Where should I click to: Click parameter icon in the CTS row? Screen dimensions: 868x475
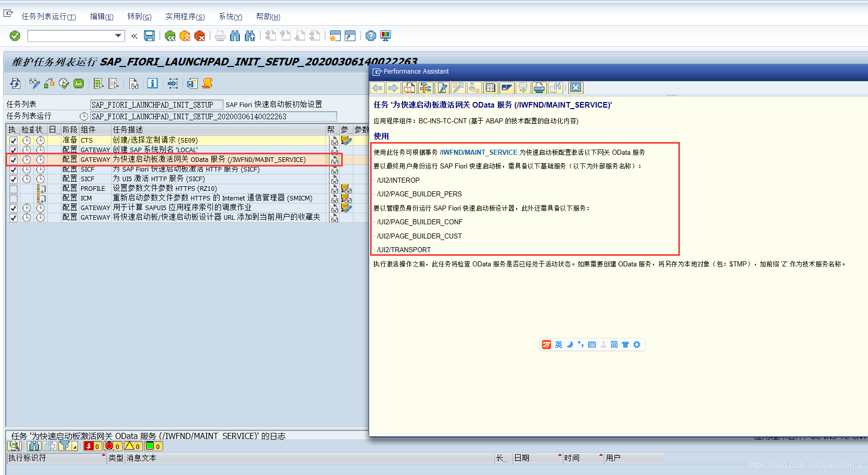346,140
